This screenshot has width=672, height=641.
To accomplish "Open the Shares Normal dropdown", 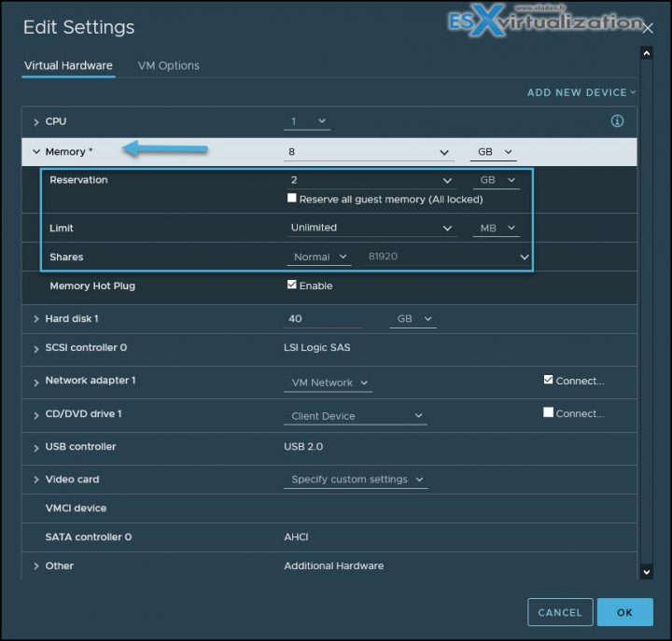I will click(x=318, y=257).
